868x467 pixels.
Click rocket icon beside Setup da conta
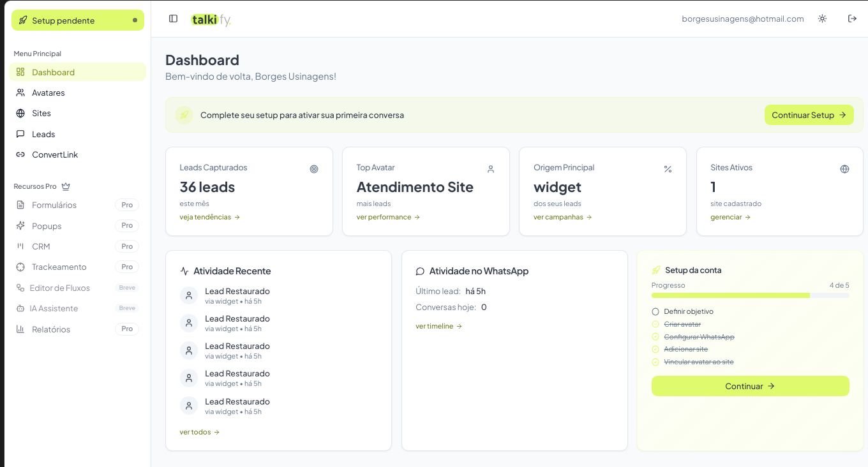coord(656,270)
